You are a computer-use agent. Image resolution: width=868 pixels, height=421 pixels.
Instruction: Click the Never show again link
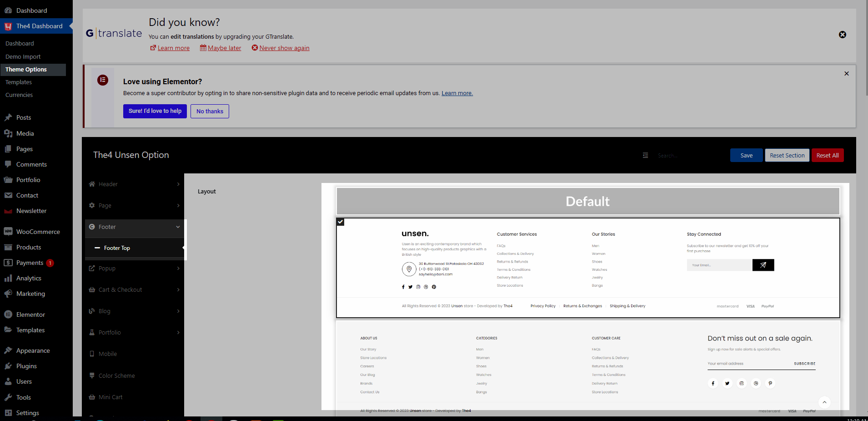284,48
